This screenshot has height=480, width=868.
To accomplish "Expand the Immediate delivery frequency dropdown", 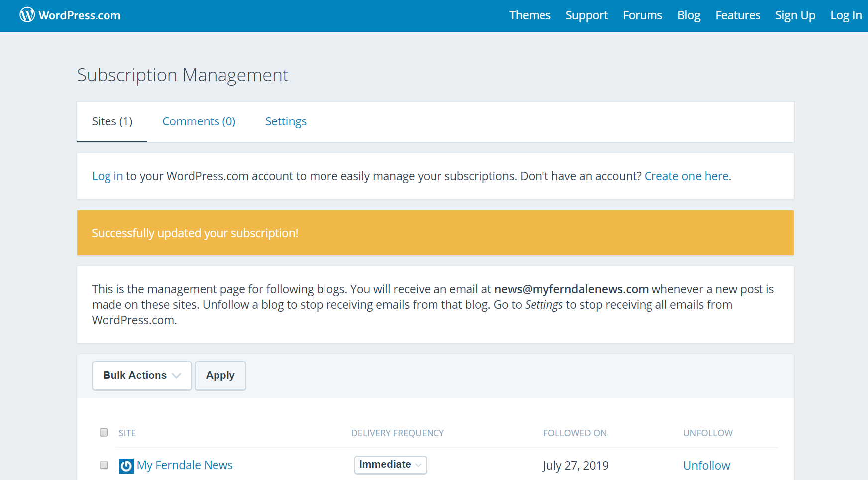I will pyautogui.click(x=390, y=465).
